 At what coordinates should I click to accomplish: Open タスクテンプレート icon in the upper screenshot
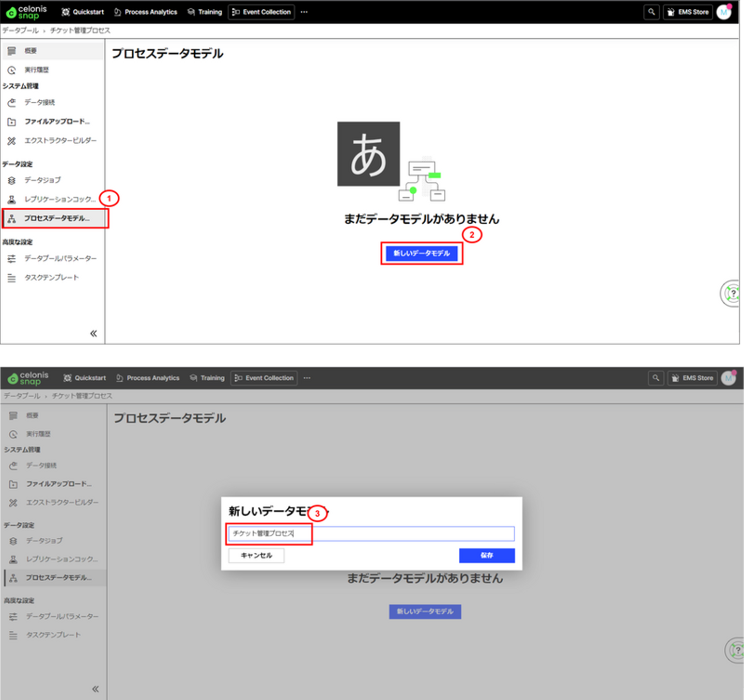click(x=12, y=278)
